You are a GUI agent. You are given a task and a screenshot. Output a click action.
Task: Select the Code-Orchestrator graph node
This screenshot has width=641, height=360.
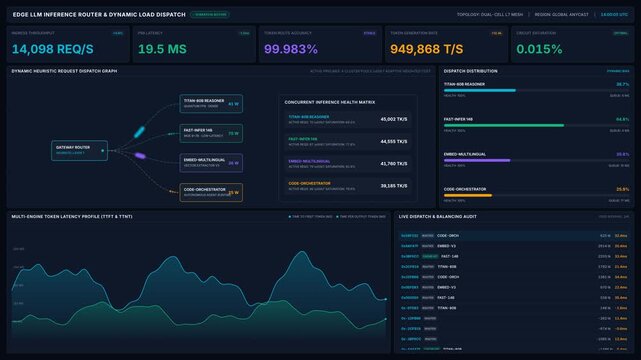(x=211, y=192)
